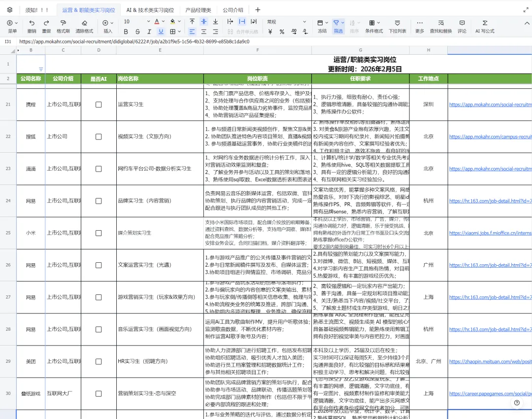Switch to the 公司介绍 tab

click(233, 10)
